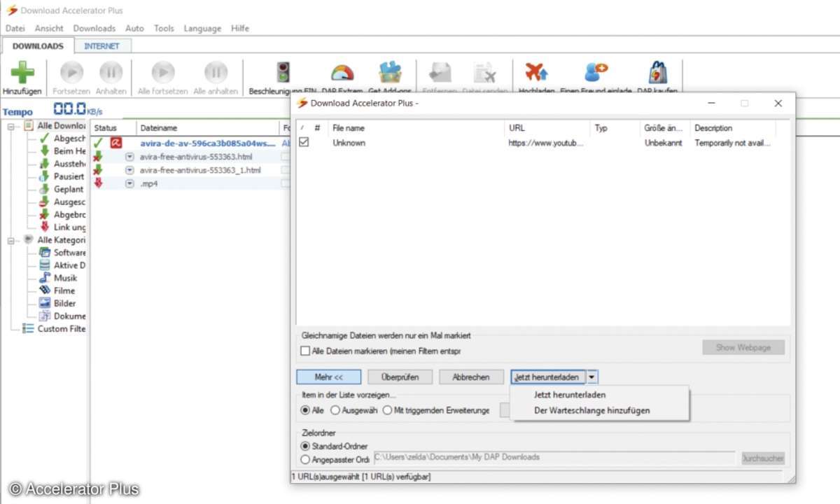
Task: Click the DAP kaufen shopping bag icon
Action: click(x=657, y=72)
